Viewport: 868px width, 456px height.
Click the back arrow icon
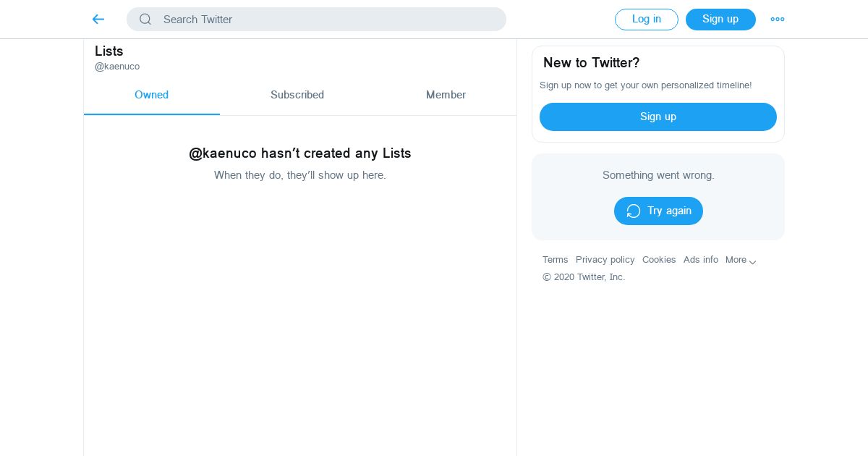pyautogui.click(x=98, y=20)
